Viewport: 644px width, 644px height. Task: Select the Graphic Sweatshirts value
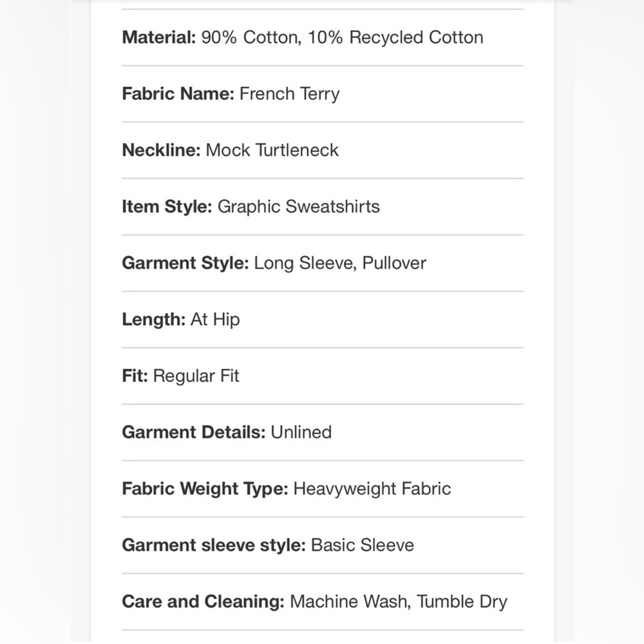pos(299,207)
